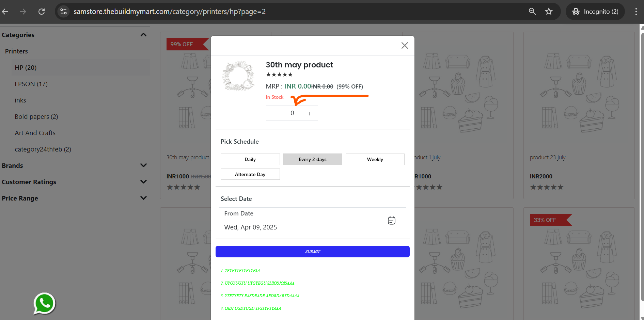
Task: Open the product 23 july card
Action: [579, 115]
